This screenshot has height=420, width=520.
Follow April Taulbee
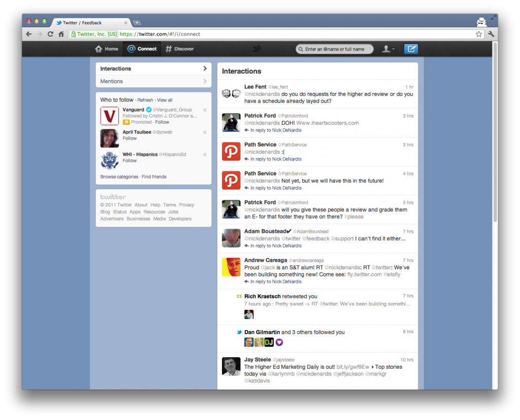click(x=129, y=138)
